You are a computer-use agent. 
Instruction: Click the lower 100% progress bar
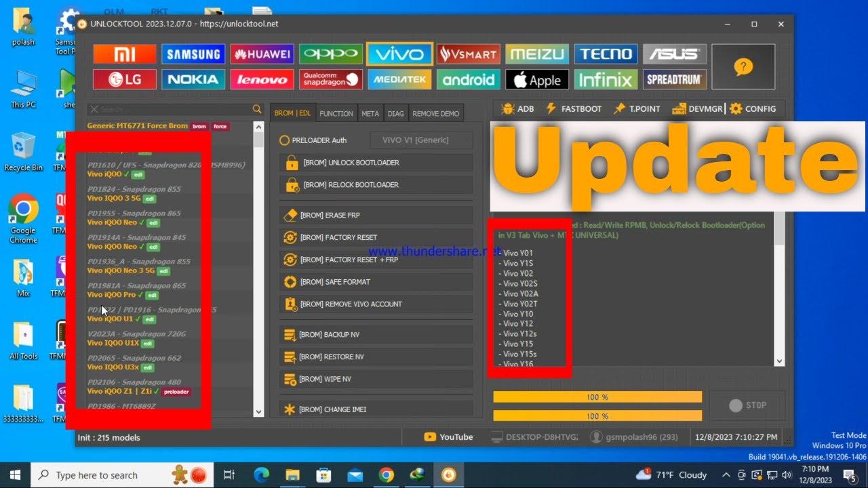pyautogui.click(x=597, y=415)
